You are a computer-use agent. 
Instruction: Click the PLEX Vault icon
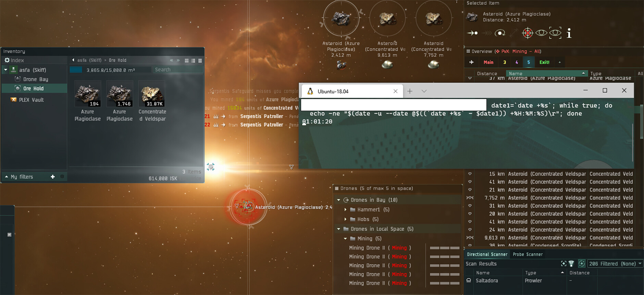tap(14, 100)
